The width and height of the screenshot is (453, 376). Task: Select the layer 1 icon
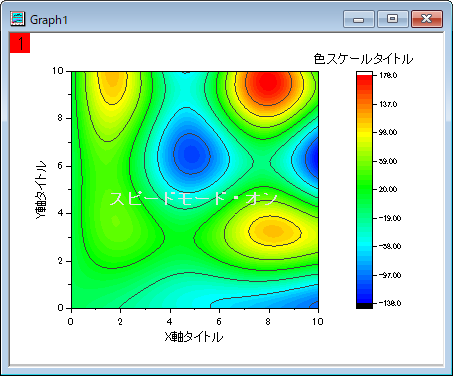coord(20,43)
